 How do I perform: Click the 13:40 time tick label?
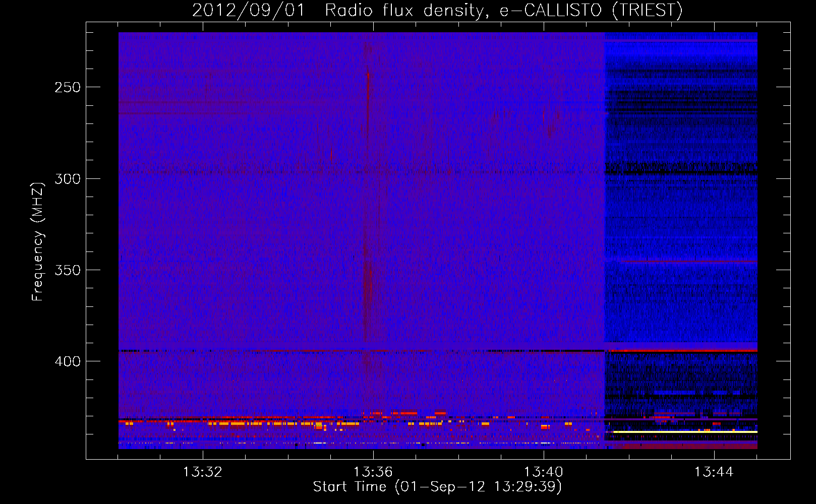[x=544, y=472]
